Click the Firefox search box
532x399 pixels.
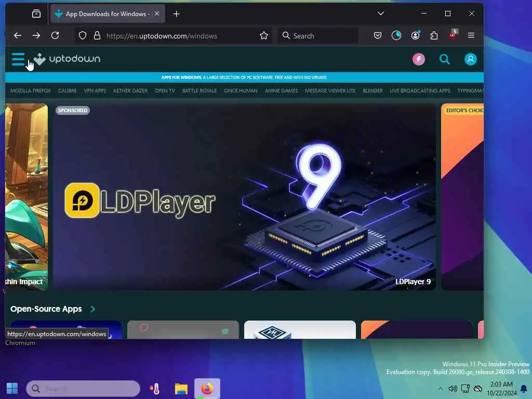click(318, 36)
